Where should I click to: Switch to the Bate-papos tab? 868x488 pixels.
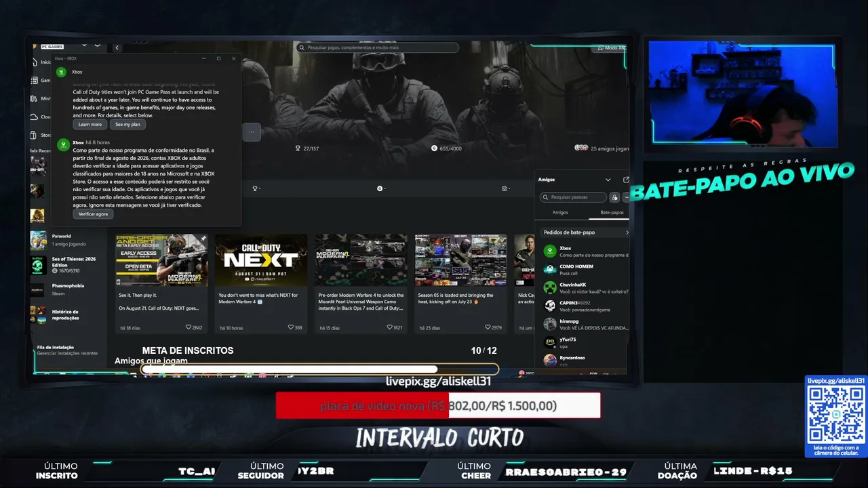tap(612, 212)
